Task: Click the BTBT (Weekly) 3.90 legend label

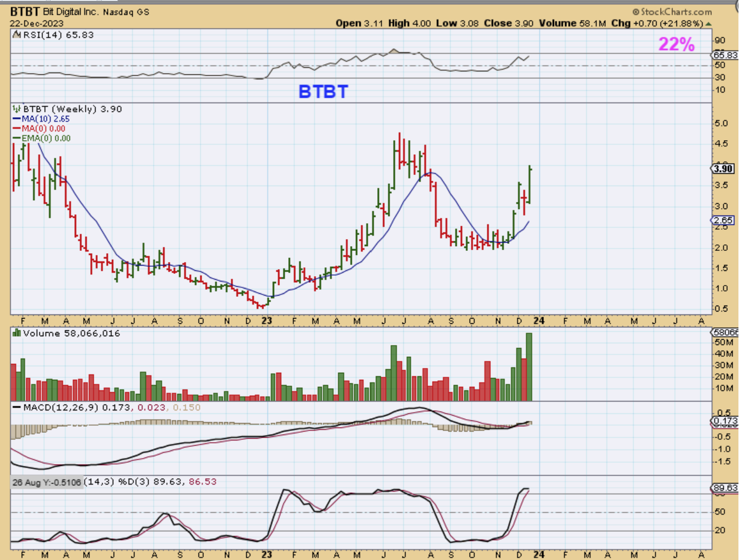Action: (x=68, y=109)
